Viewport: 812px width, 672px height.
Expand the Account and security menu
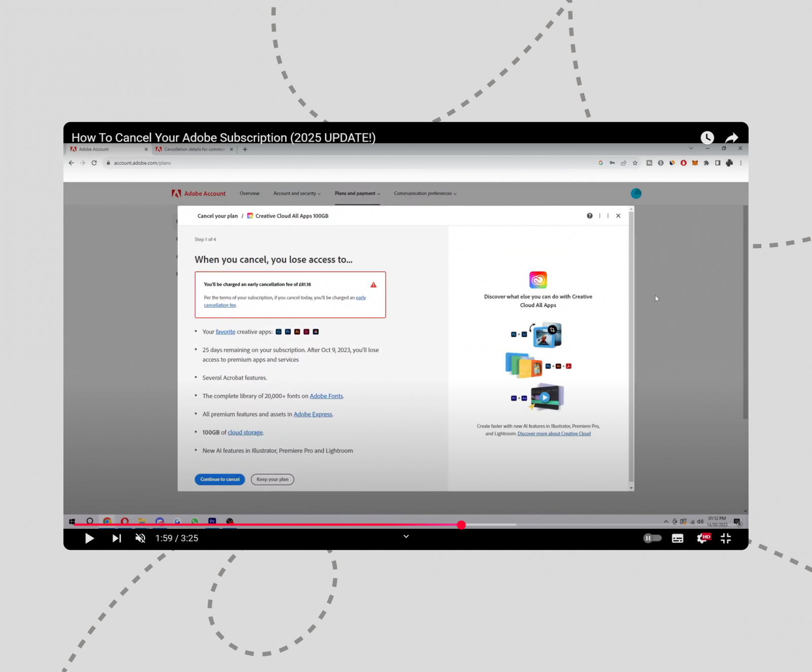(x=296, y=193)
